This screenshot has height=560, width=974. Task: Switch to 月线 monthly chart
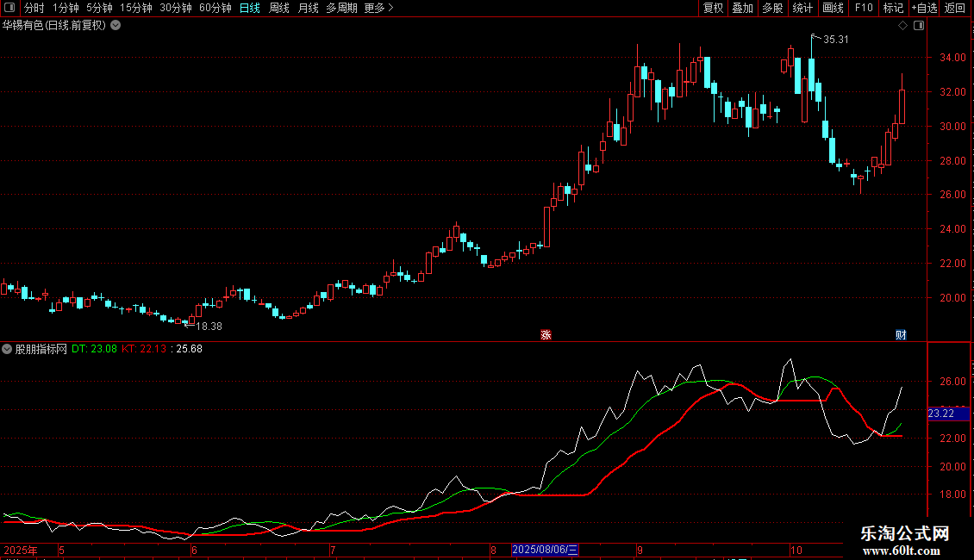point(308,8)
